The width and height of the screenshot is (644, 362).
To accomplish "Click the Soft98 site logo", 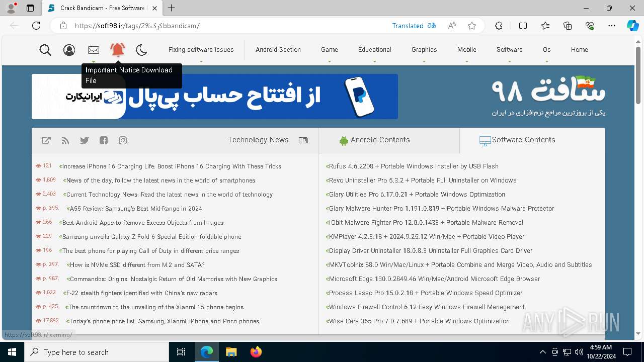I will [x=548, y=97].
